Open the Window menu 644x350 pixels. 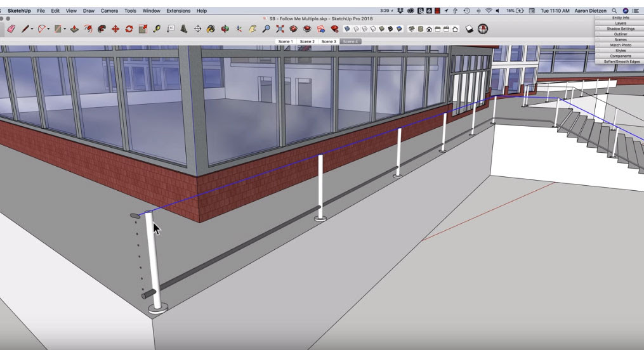pyautogui.click(x=151, y=11)
